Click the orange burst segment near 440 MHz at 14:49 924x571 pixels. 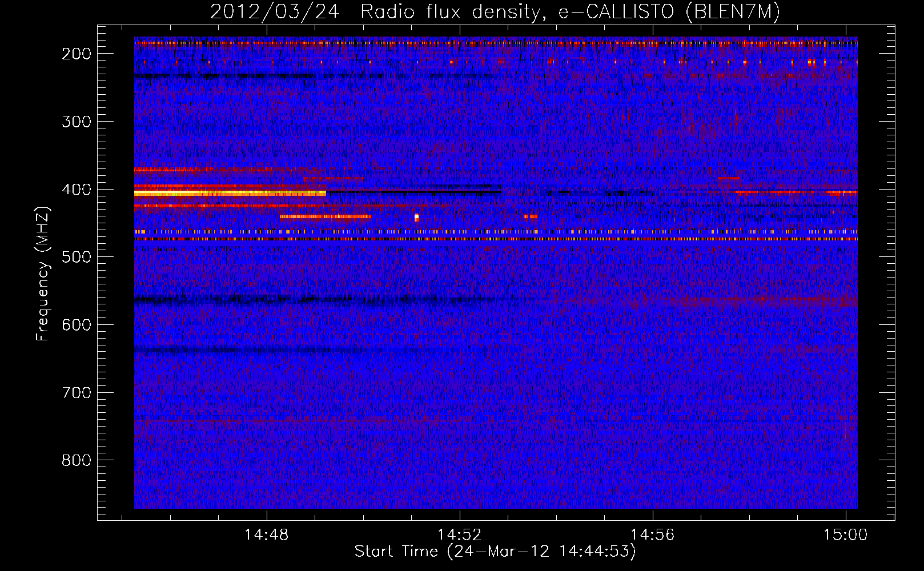(326, 217)
